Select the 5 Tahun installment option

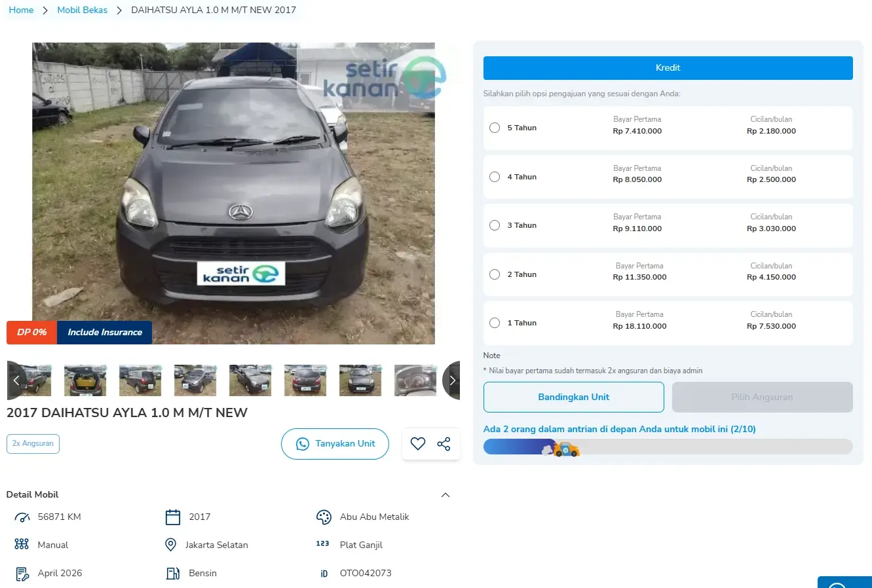[x=495, y=128]
